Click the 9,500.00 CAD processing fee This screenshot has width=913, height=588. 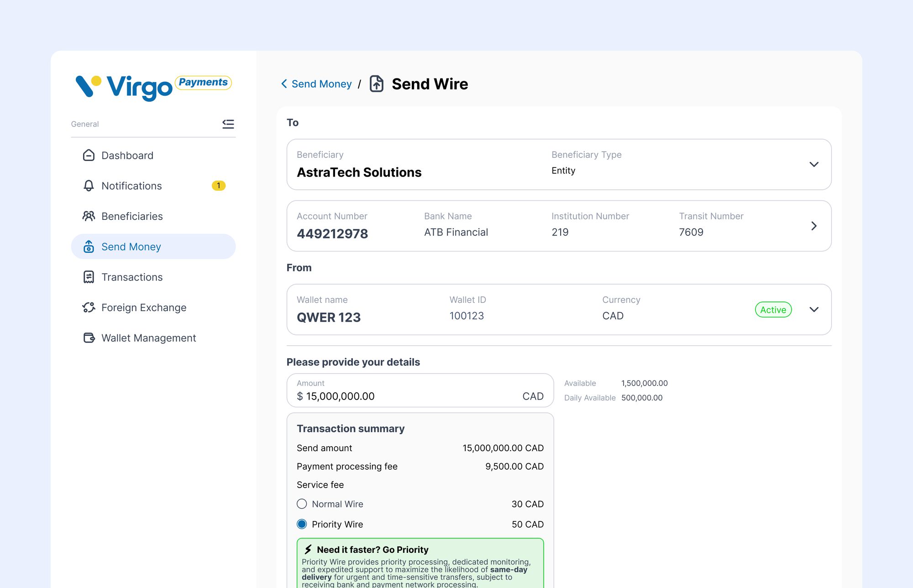coord(514,466)
